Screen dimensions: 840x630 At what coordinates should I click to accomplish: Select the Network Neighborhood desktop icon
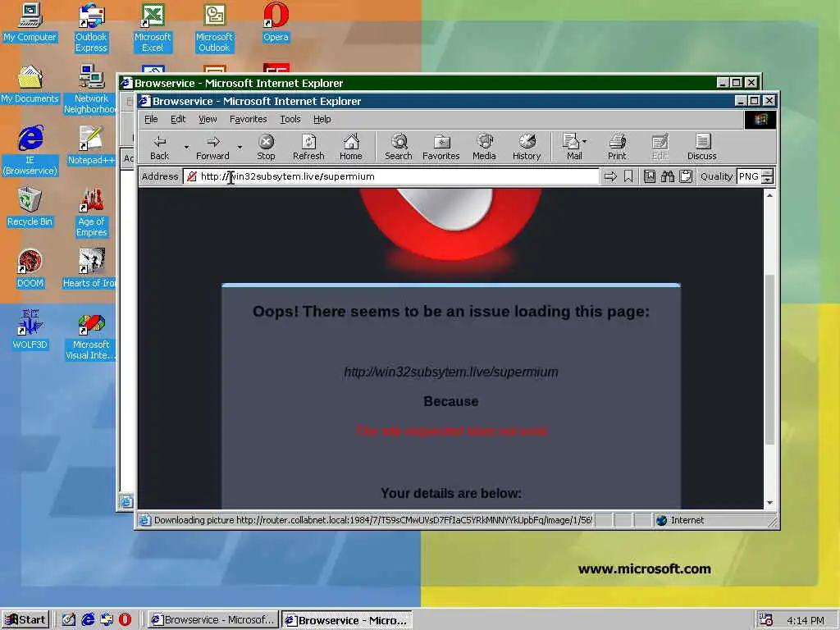point(90,89)
